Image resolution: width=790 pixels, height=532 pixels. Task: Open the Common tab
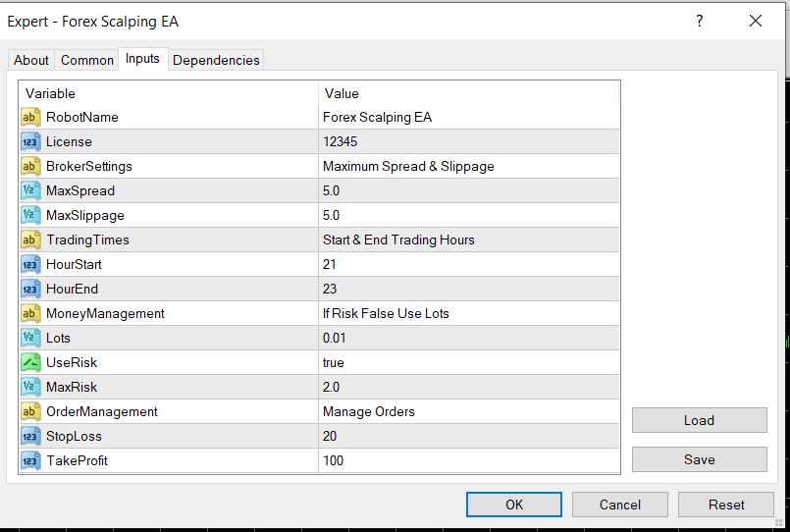coord(87,60)
